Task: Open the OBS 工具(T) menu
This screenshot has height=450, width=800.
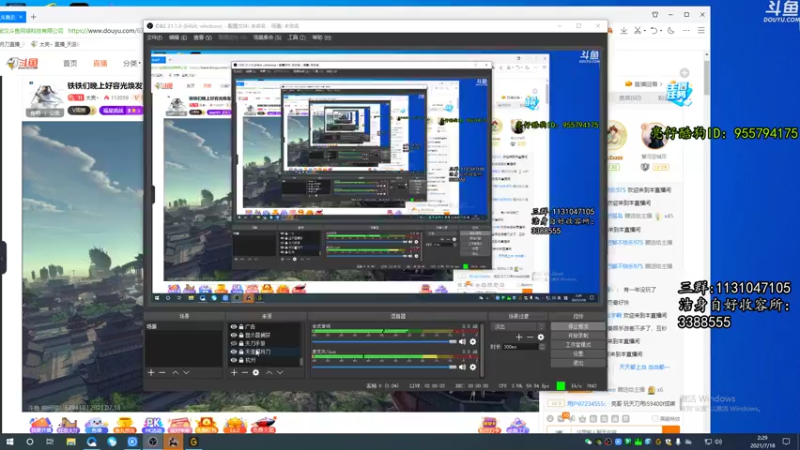Action: click(x=296, y=38)
